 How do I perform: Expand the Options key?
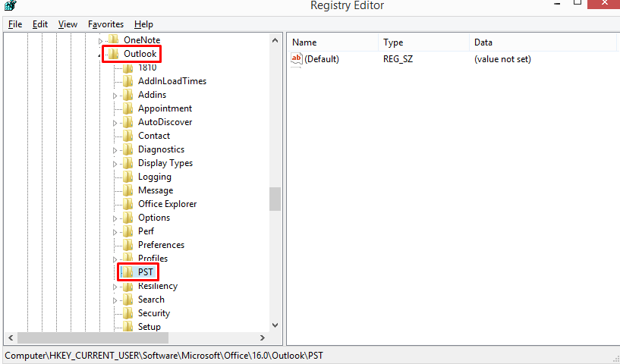coord(115,218)
